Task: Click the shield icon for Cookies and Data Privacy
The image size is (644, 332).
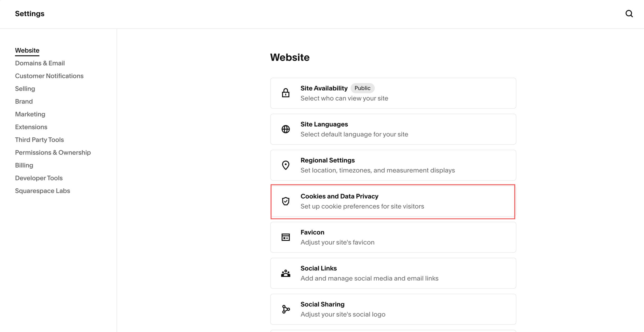Action: coord(285,201)
